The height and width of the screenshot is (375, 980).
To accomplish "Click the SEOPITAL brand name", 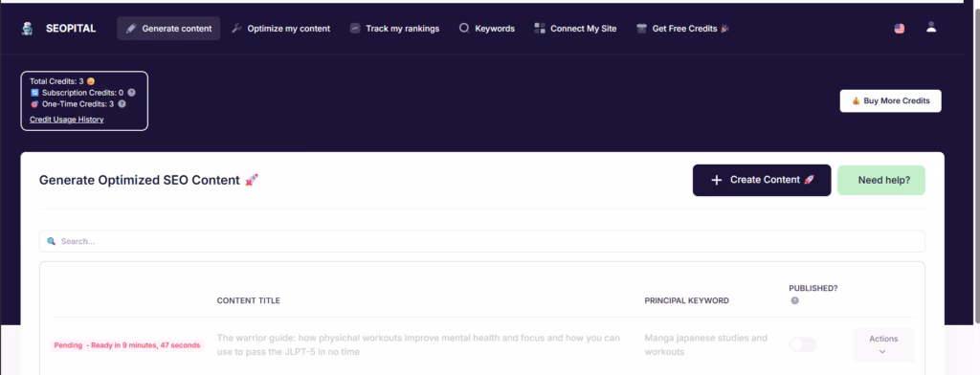I will (x=71, y=29).
